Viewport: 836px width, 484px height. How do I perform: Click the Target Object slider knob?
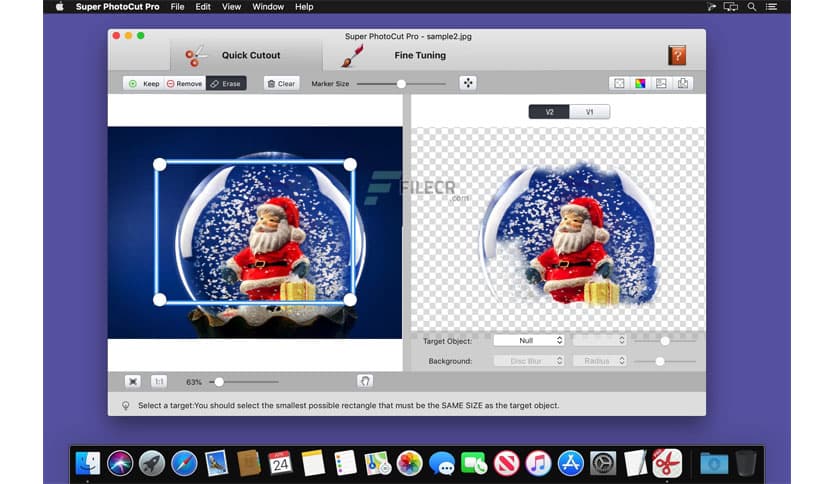[x=665, y=341]
